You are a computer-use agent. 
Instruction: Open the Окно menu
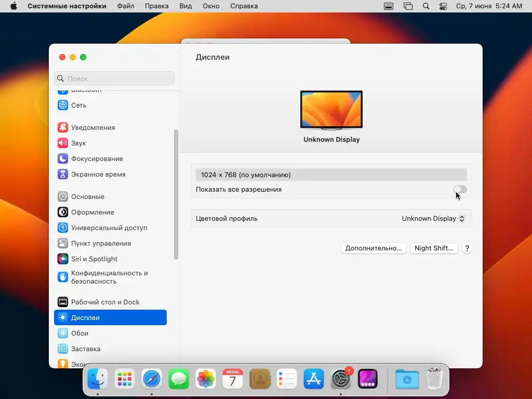211,6
